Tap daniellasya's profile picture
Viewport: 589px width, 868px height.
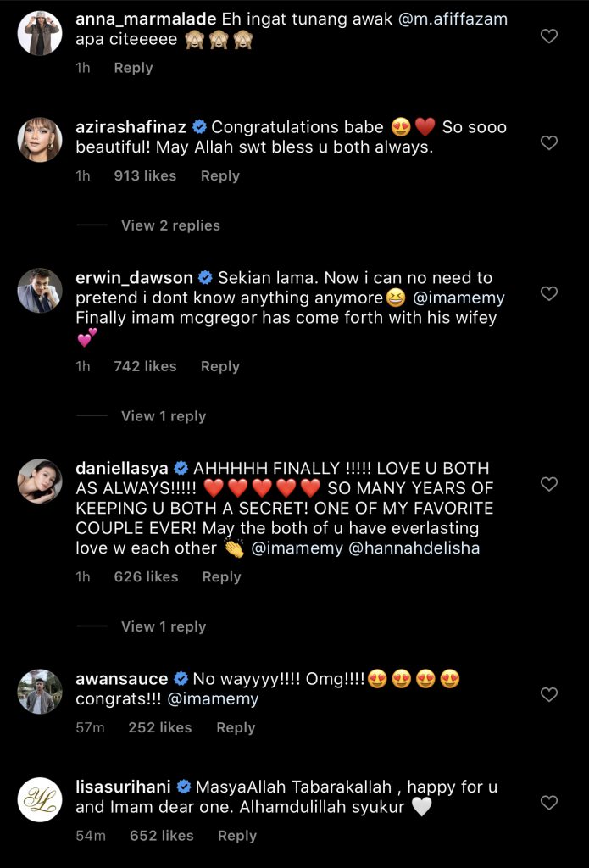coord(40,481)
